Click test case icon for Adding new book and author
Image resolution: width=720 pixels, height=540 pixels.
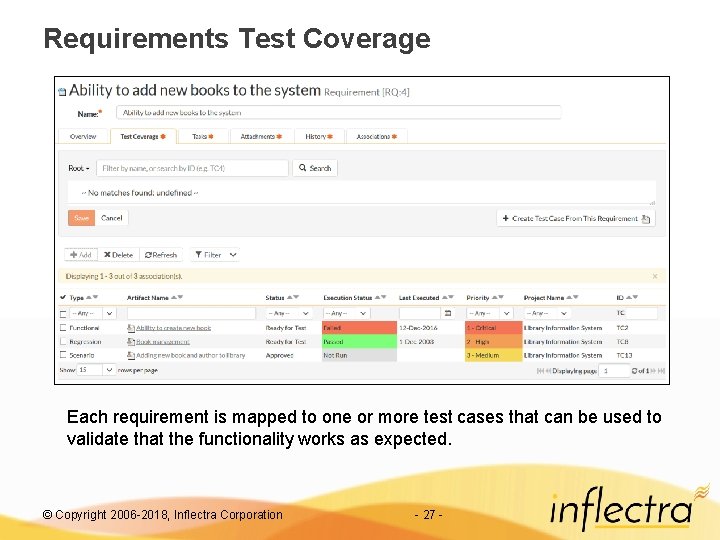[x=131, y=355]
